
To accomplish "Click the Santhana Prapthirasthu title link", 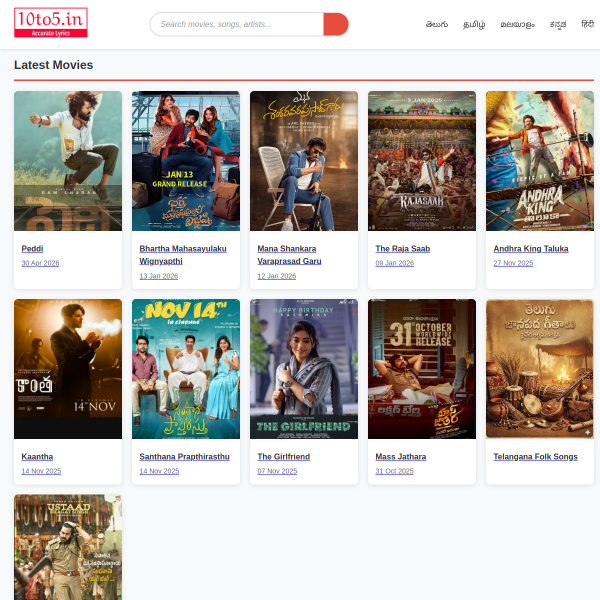I will [x=184, y=456].
